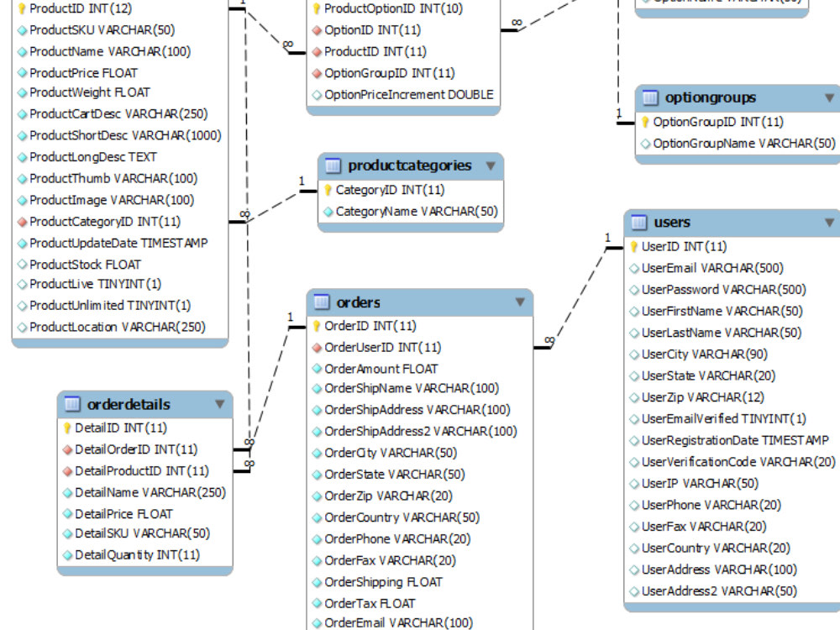Select UserVerificationCode VARCHAR(20) column
Screen dimensions: 840x630
click(738, 462)
